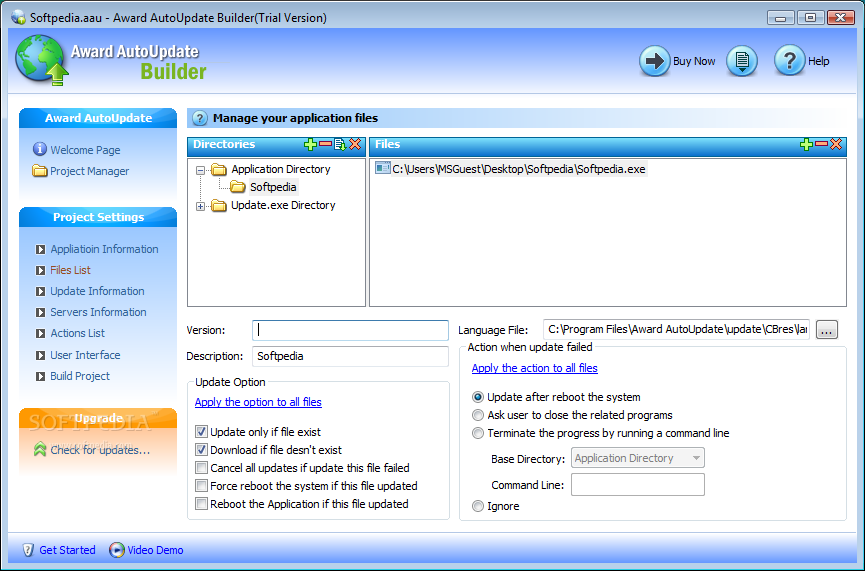Screen dimensions: 865x571
Task: Select Softpedia.exe path in Files list
Action: (519, 169)
